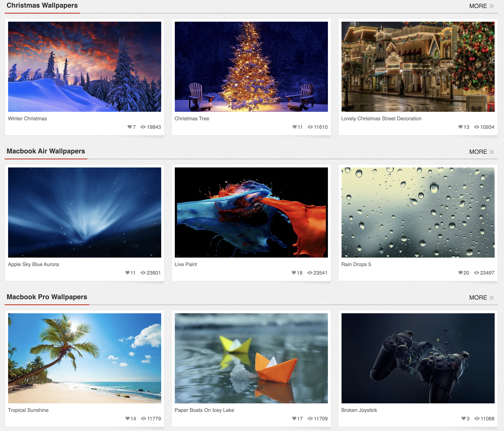Open Christmas Wallpapers category heading
The image size is (504, 431).
(42, 5)
